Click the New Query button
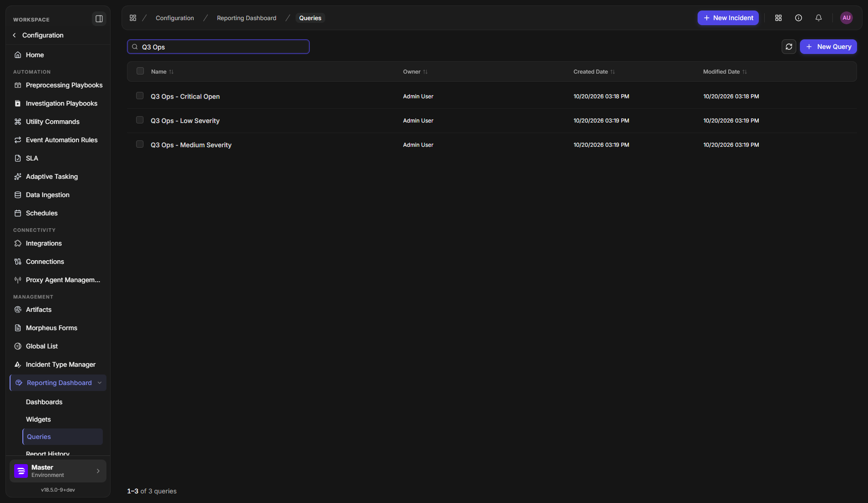868x503 pixels. 828,47
